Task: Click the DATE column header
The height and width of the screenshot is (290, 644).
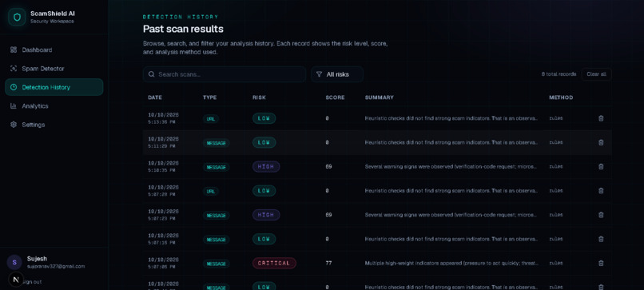Action: 155,97
